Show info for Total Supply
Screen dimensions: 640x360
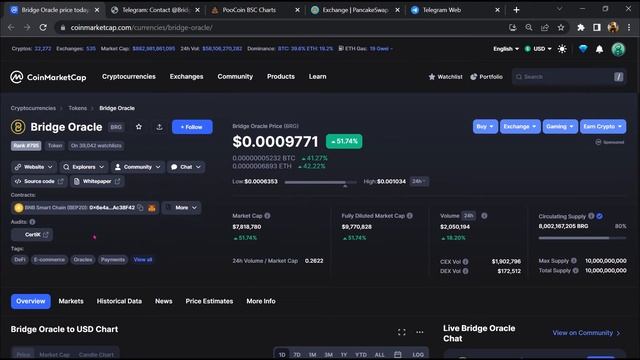pyautogui.click(x=576, y=271)
